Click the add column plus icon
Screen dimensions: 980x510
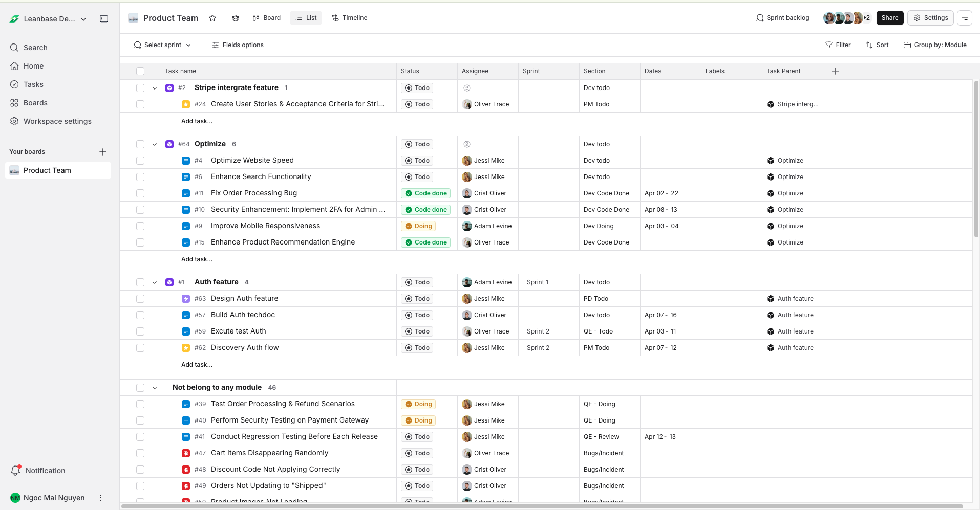(835, 71)
